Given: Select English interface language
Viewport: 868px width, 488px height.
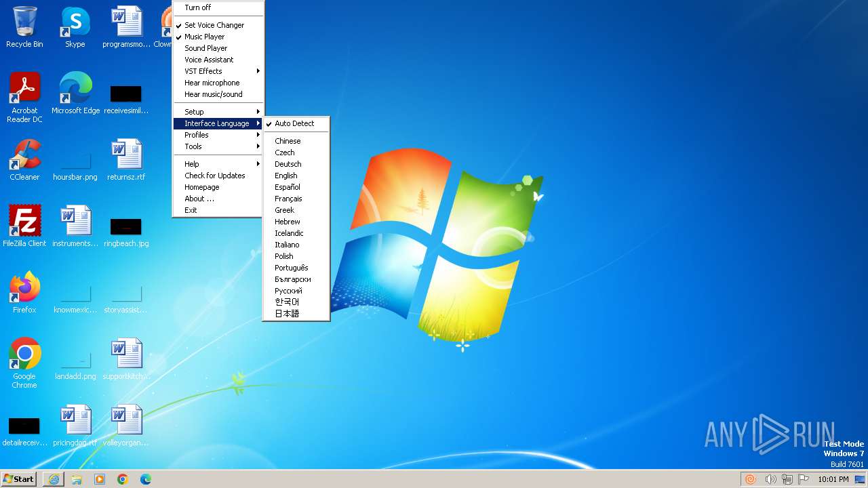Looking at the screenshot, I should (x=296, y=176).
